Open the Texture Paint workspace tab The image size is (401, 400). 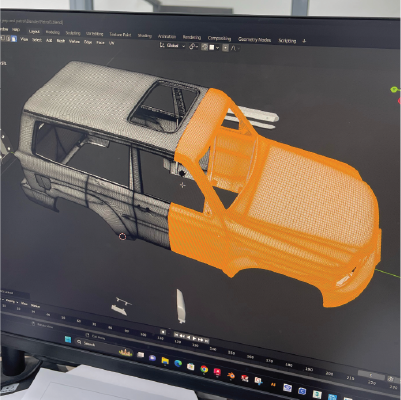click(120, 34)
